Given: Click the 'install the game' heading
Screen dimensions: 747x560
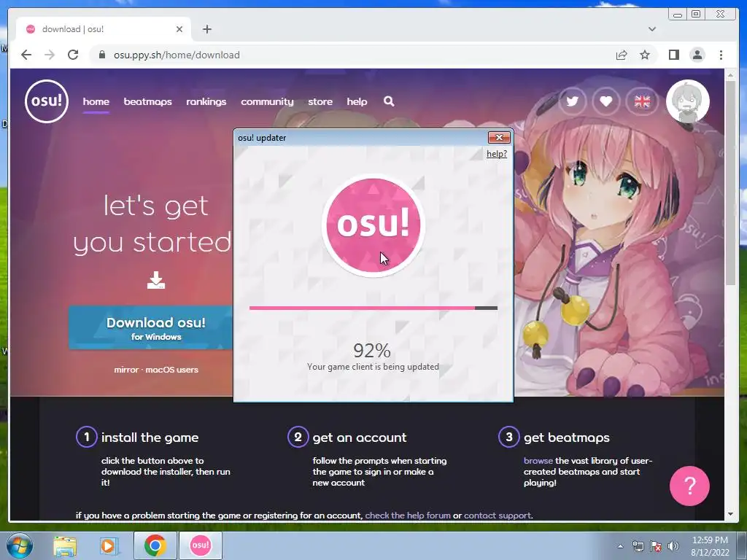Looking at the screenshot, I should point(150,437).
